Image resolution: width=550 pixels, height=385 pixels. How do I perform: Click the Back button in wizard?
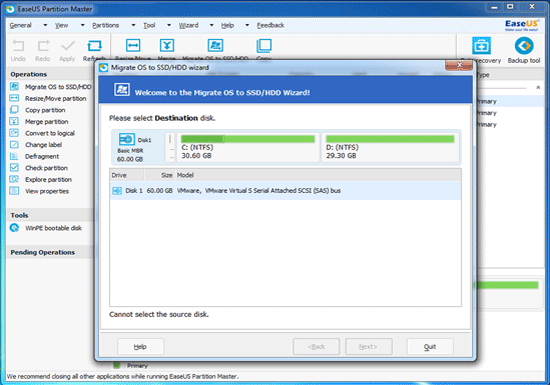click(x=316, y=347)
